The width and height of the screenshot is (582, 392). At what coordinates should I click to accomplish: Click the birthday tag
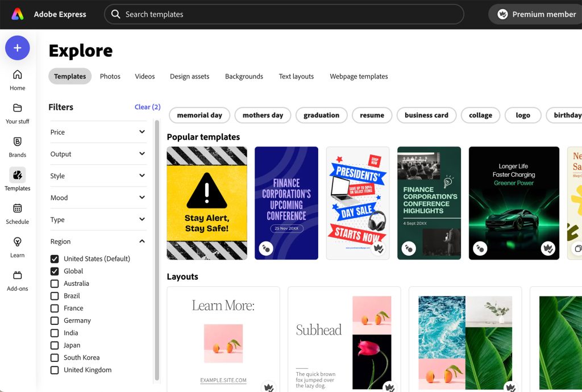point(564,115)
